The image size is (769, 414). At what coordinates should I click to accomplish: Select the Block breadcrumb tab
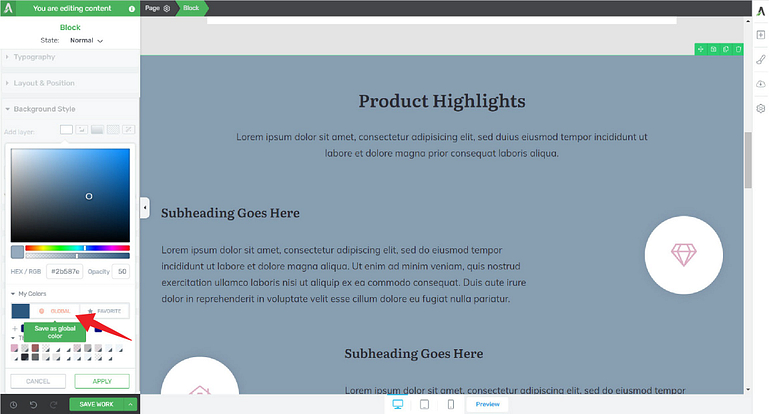pyautogui.click(x=191, y=8)
